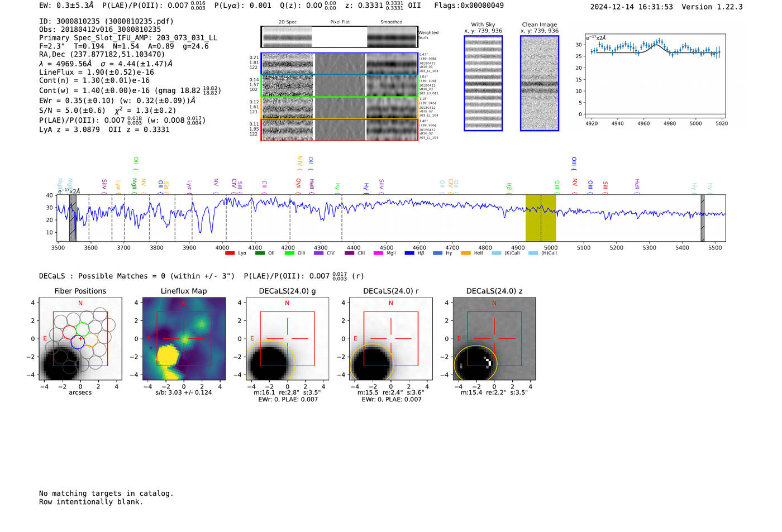Click the orange-bordered 2D spectrum fiber row
The image size is (782, 532).
click(x=339, y=108)
